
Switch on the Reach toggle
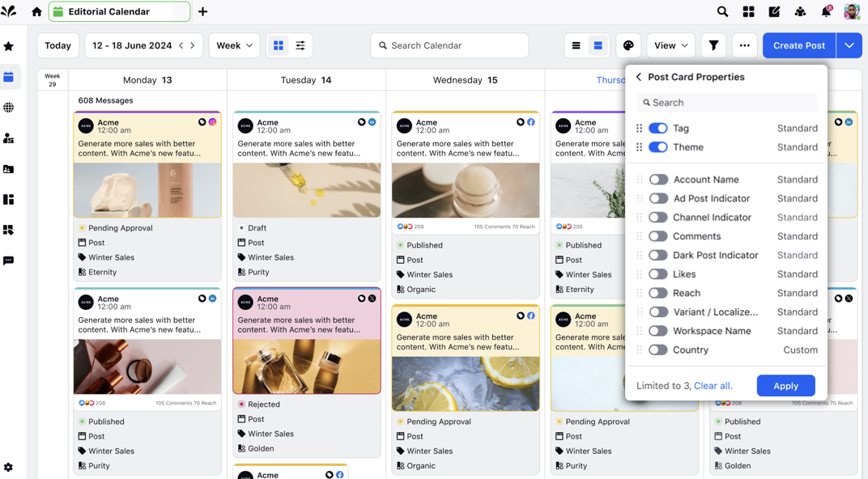(x=658, y=293)
